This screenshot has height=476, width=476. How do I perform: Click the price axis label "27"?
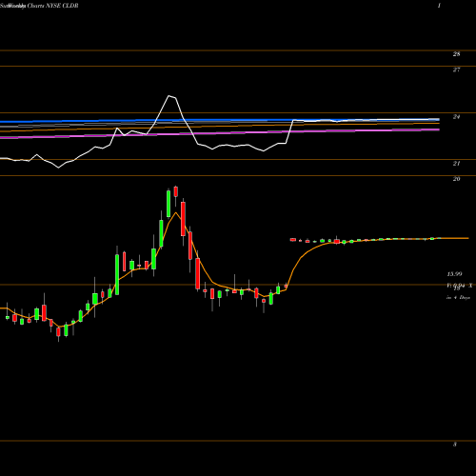point(456,69)
